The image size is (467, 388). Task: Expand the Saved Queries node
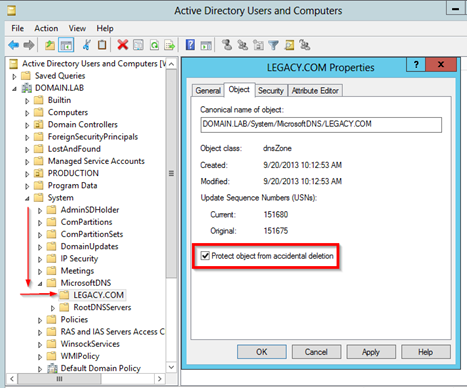(14, 76)
